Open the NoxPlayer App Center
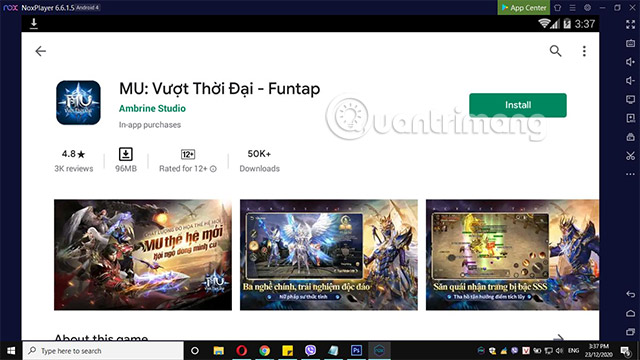Image resolution: width=640 pixels, height=360 pixels. (524, 7)
